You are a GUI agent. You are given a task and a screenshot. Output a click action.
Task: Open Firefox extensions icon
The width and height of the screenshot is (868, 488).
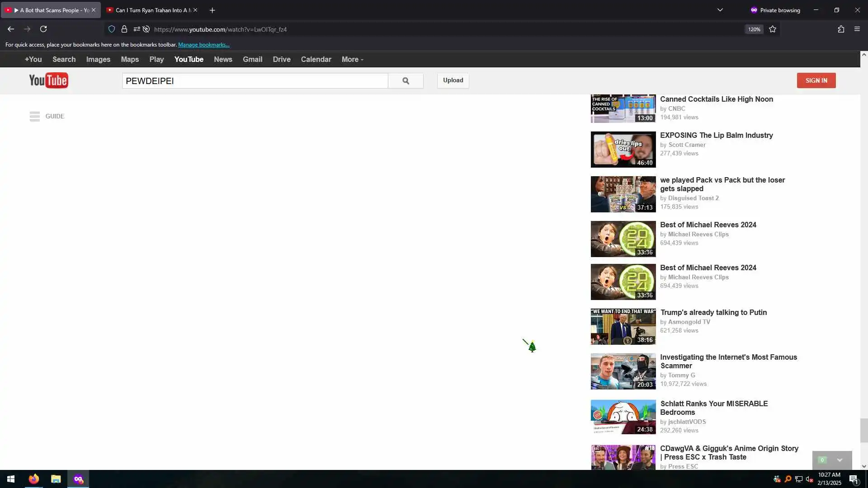tap(841, 29)
